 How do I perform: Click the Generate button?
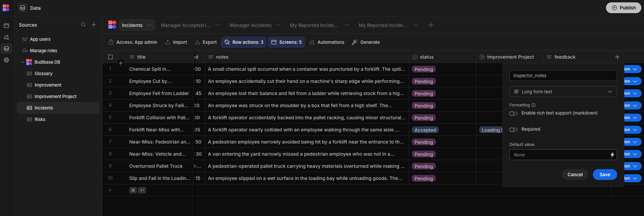point(366,42)
